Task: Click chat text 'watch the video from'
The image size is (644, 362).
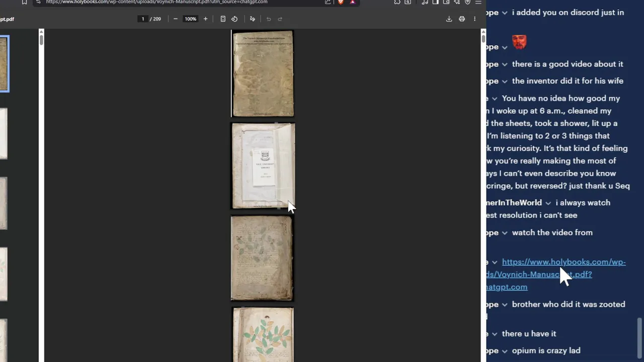Action: [552, 232]
